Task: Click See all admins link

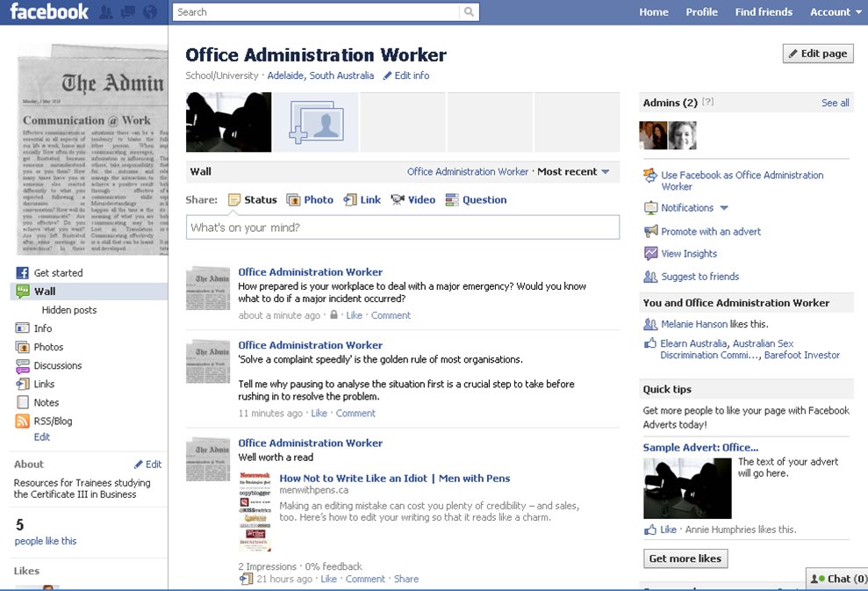Action: point(835,103)
